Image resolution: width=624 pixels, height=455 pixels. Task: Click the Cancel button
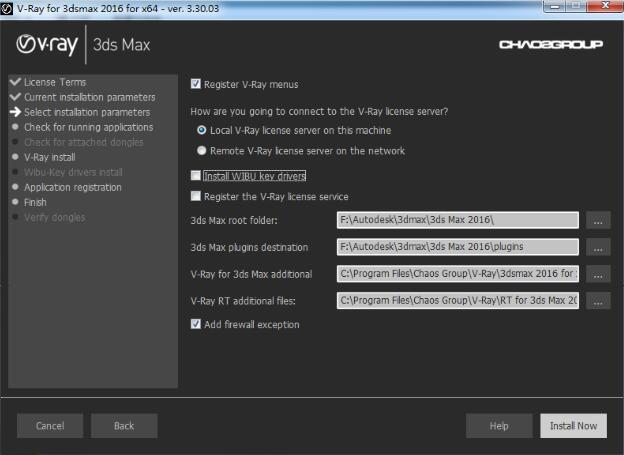[x=50, y=425]
